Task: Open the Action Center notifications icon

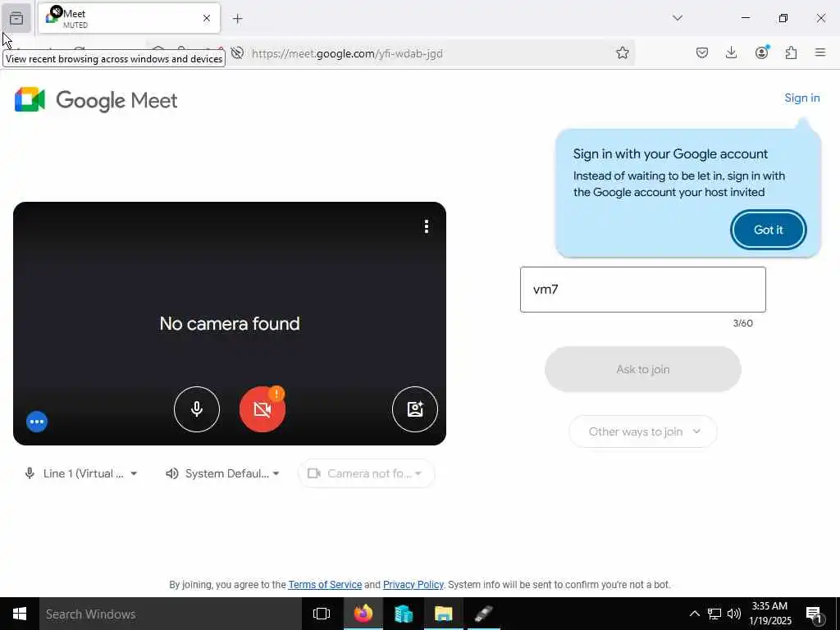Action: click(815, 614)
